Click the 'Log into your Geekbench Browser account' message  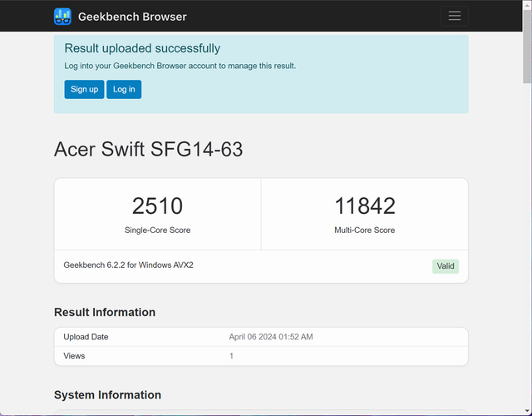(x=180, y=66)
